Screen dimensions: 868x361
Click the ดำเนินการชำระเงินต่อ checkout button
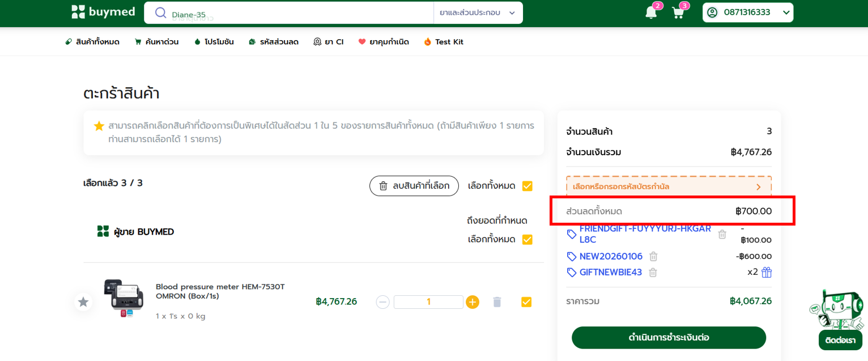(x=669, y=338)
